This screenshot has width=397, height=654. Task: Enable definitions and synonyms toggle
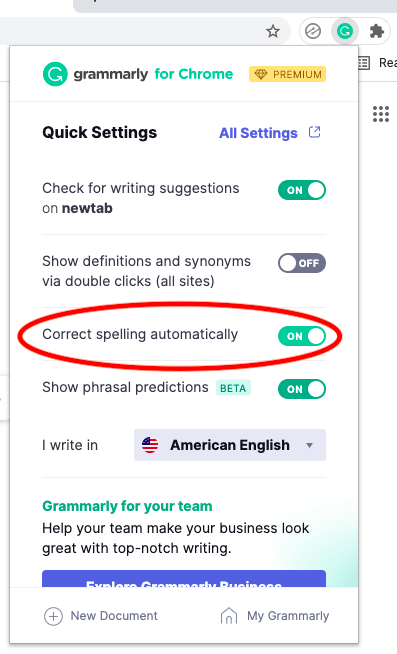[302, 263]
